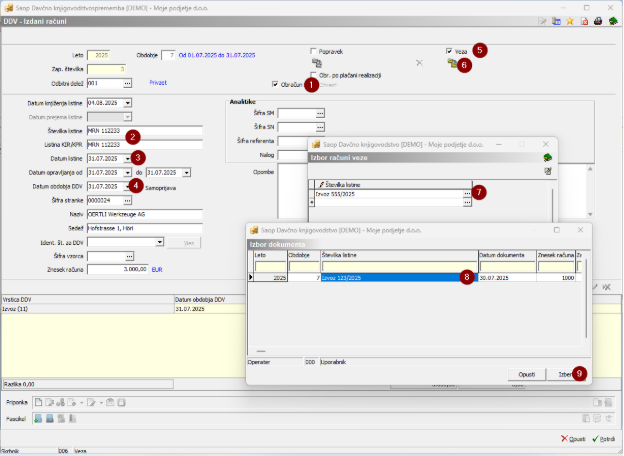The image size is (624, 456).
Task: Click the Leto filter field in Izbor dokumenta
Action: [x=270, y=266]
